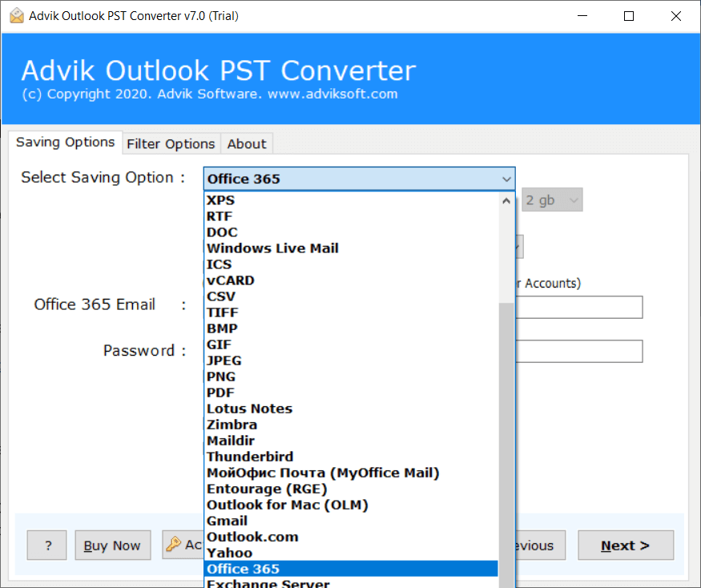This screenshot has width=701, height=588.
Task: Select Gmail as the export option
Action: pyautogui.click(x=227, y=521)
